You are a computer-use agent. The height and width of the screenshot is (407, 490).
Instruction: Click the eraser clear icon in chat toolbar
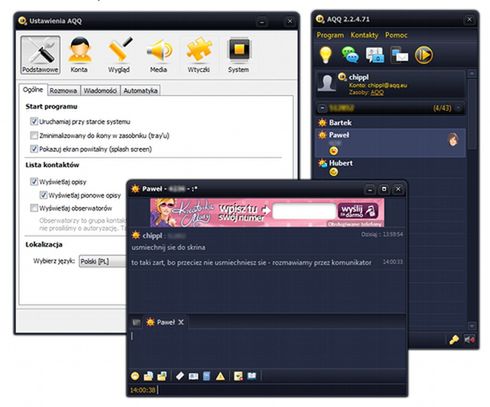pos(180,376)
